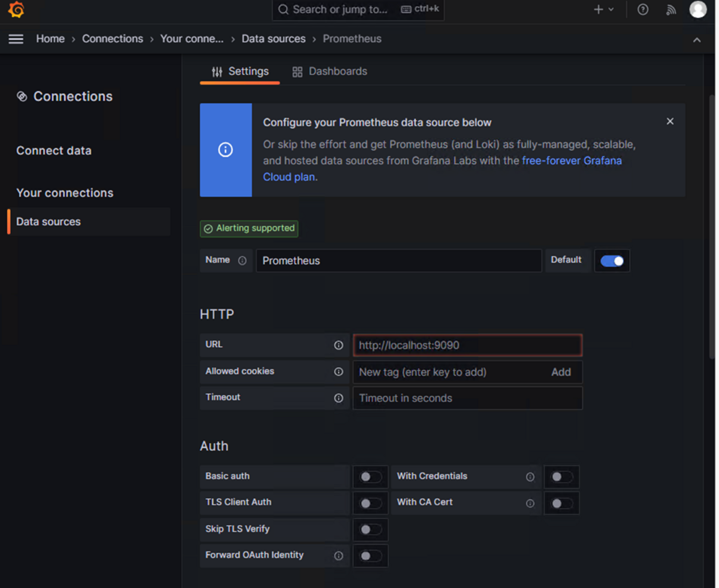Click the Grafana logo icon
The width and height of the screenshot is (719, 588).
(x=16, y=10)
